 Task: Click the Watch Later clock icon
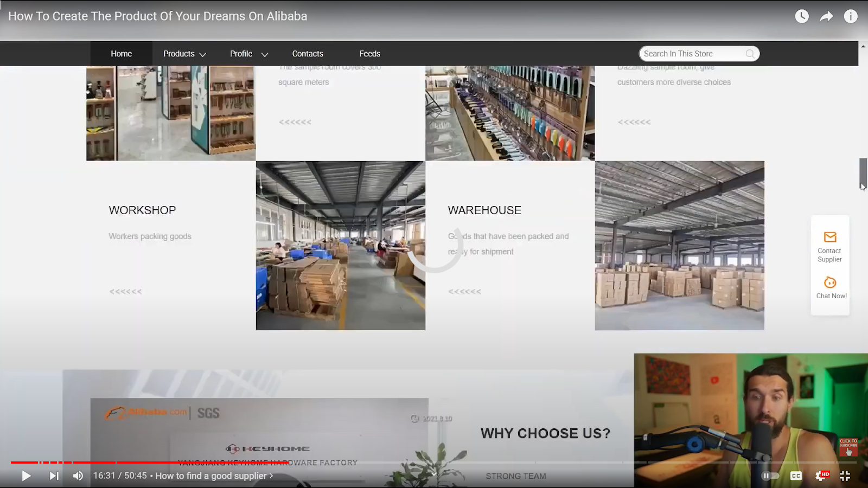click(x=802, y=16)
